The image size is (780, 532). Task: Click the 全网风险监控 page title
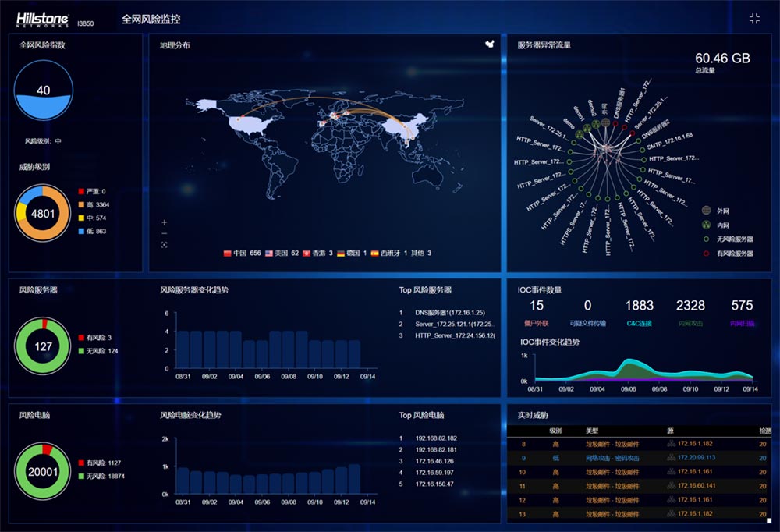pyautogui.click(x=151, y=20)
